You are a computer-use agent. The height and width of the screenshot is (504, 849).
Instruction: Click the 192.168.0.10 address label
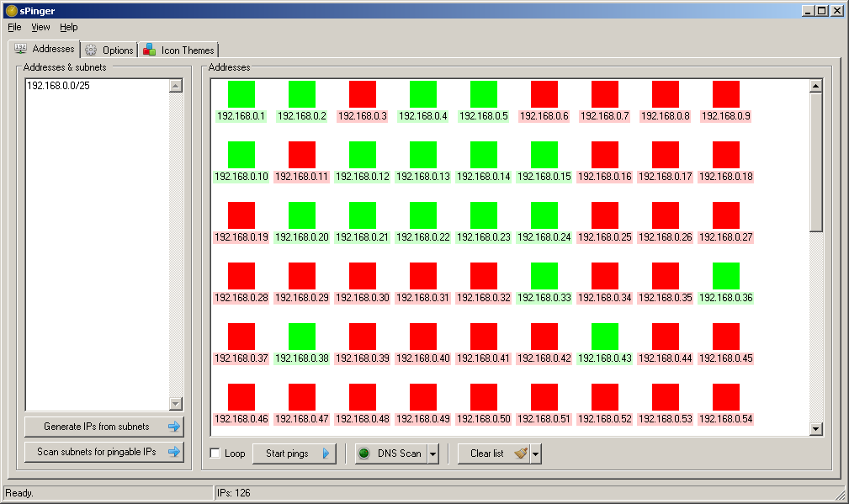tap(241, 177)
